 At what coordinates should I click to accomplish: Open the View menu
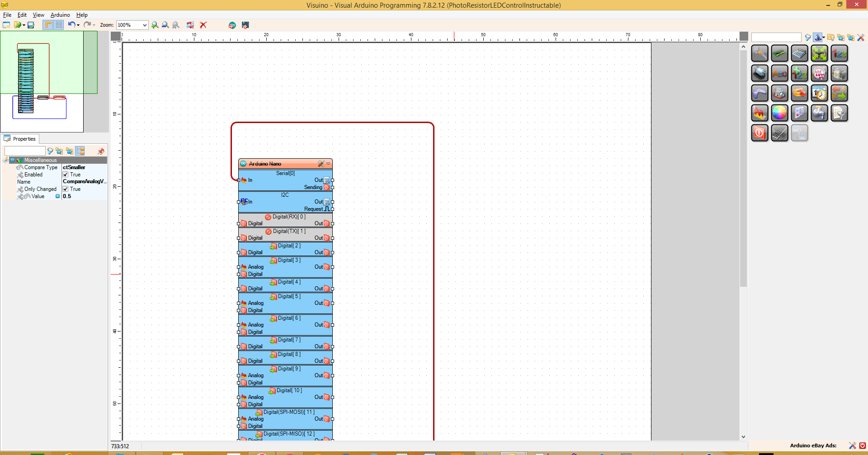[38, 15]
